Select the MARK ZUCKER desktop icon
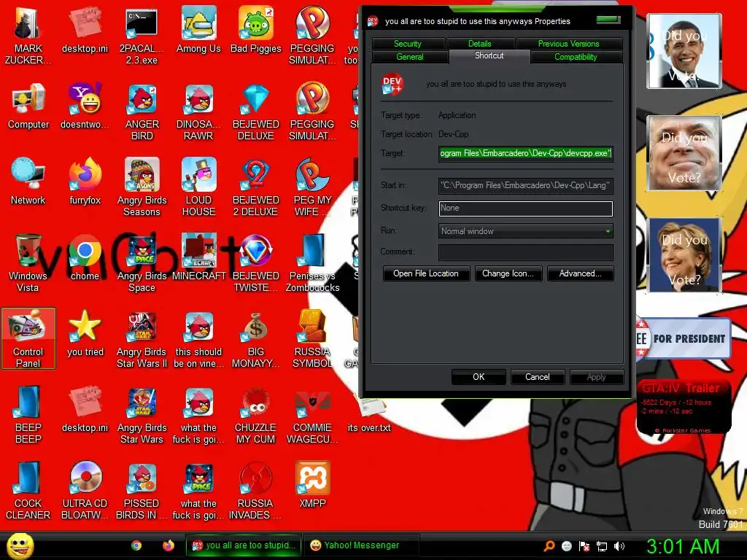 (x=28, y=35)
